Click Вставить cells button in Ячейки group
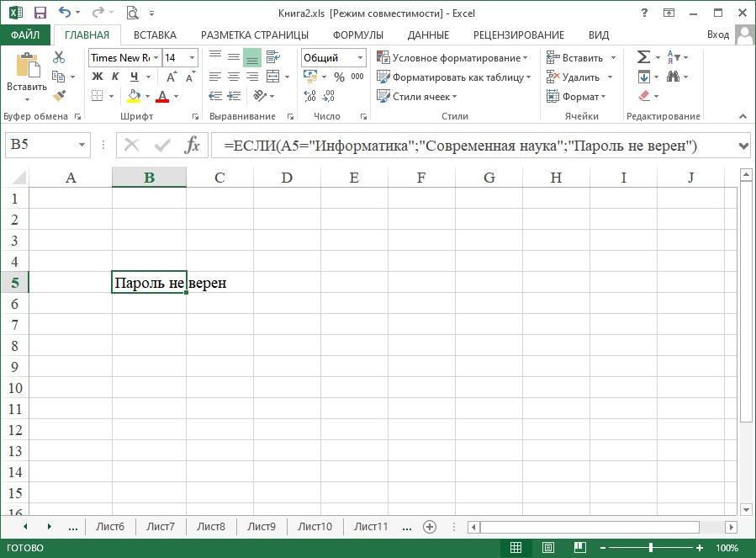Screen dimensions: 756x558 [576, 57]
